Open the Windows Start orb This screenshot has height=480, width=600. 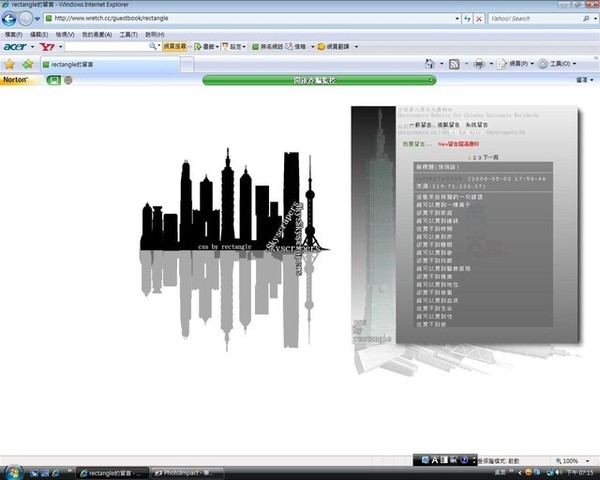[13, 473]
